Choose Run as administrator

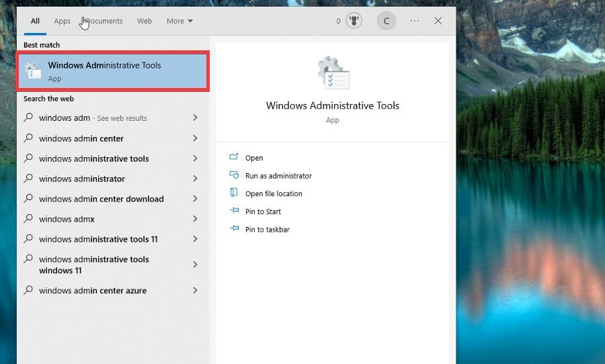[x=278, y=176]
